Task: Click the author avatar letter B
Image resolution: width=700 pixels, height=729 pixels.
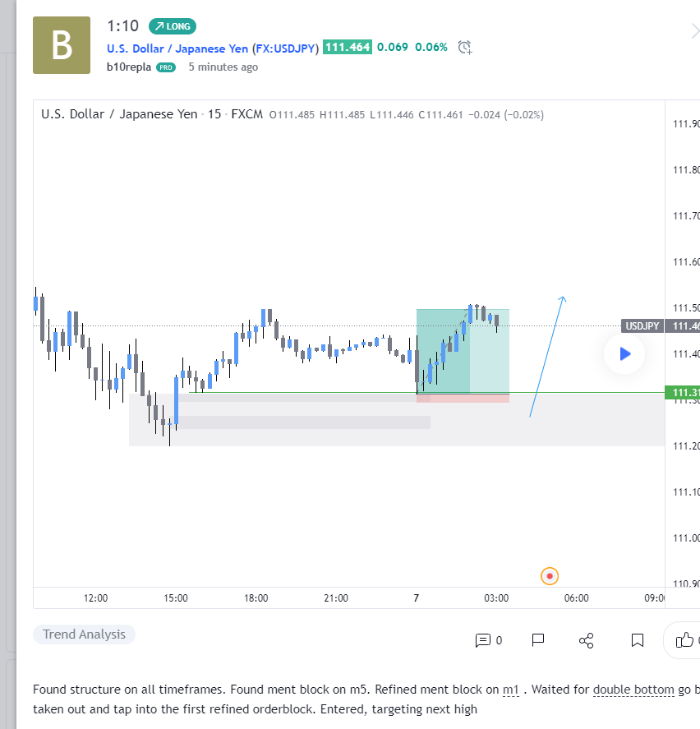Action: tap(62, 45)
